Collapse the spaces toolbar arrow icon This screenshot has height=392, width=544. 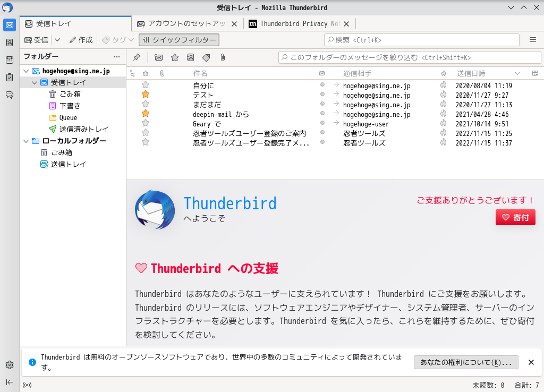pyautogui.click(x=10, y=382)
